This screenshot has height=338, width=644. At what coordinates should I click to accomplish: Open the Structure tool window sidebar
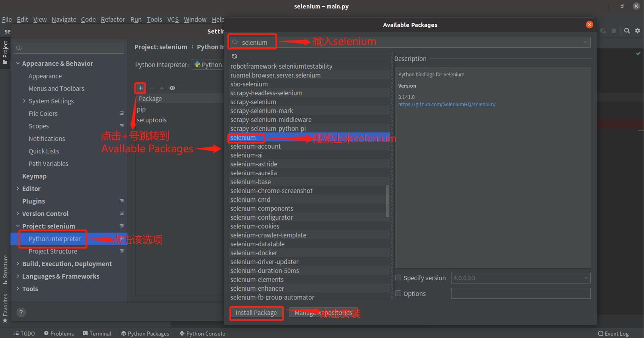pos(5,270)
